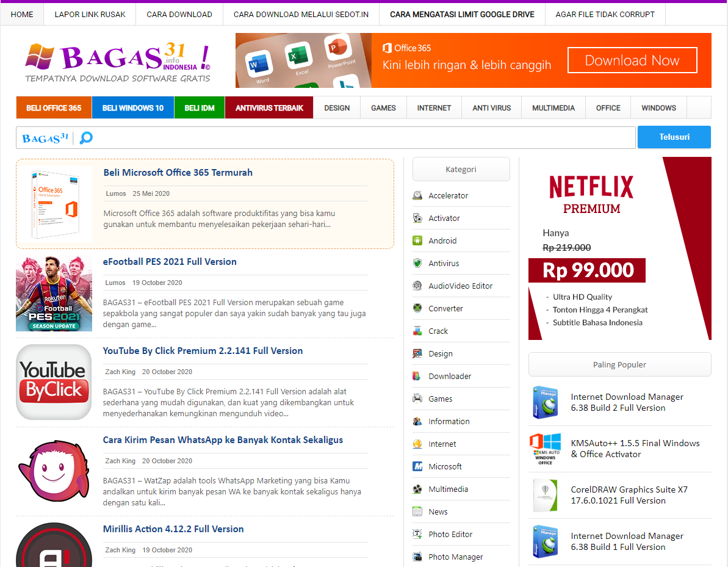
Task: Click the Games controller icon
Action: pos(417,399)
